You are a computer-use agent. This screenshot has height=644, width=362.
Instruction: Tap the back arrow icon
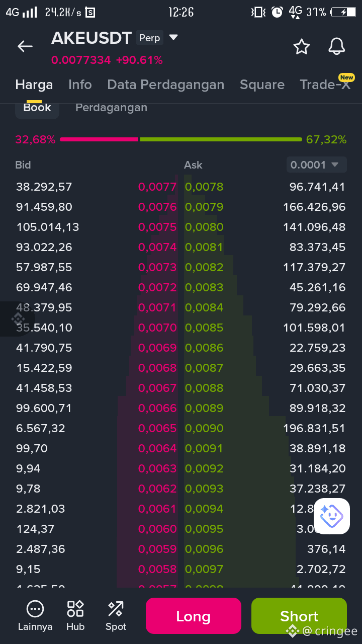click(x=25, y=46)
